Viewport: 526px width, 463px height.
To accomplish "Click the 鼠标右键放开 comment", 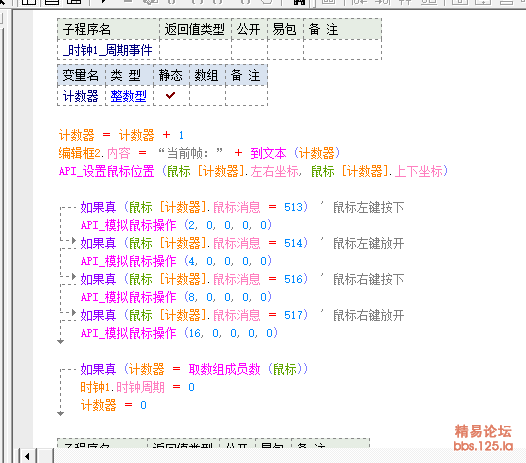I will [x=369, y=315].
